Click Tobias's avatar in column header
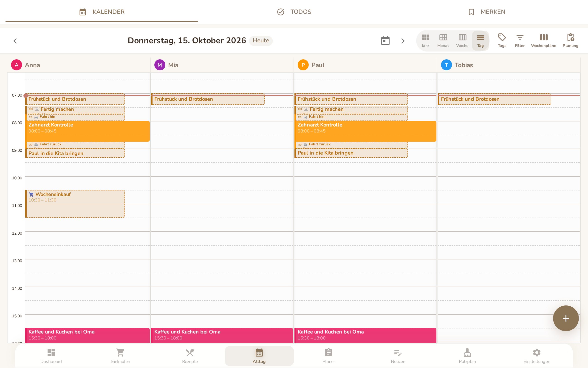This screenshot has height=368, width=588. click(x=446, y=65)
